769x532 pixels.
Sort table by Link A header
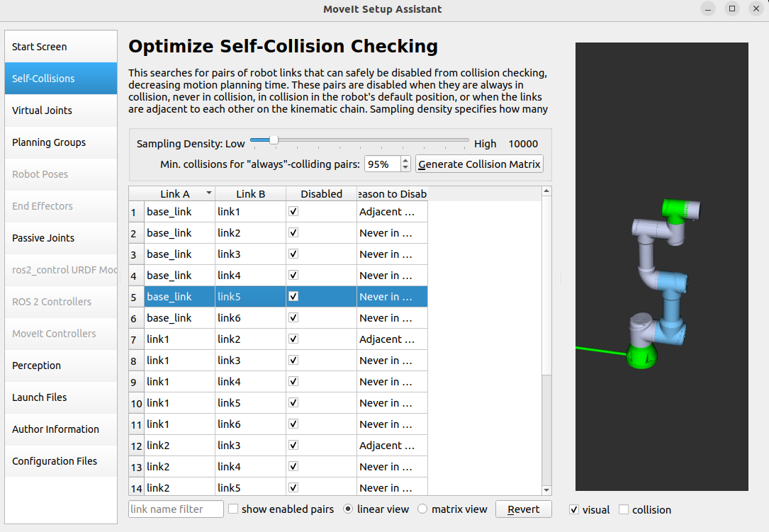(179, 193)
